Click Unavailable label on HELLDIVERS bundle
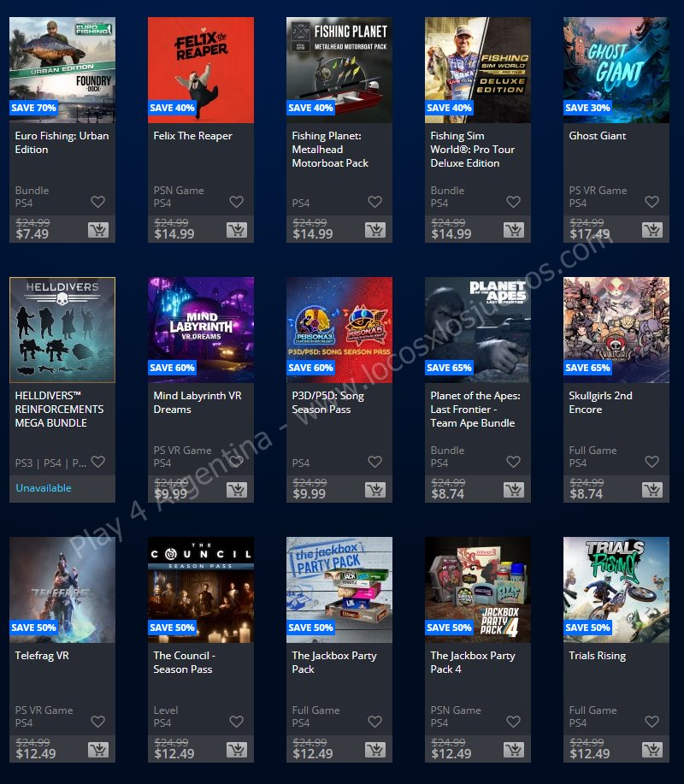684x784 pixels. pyautogui.click(x=44, y=488)
